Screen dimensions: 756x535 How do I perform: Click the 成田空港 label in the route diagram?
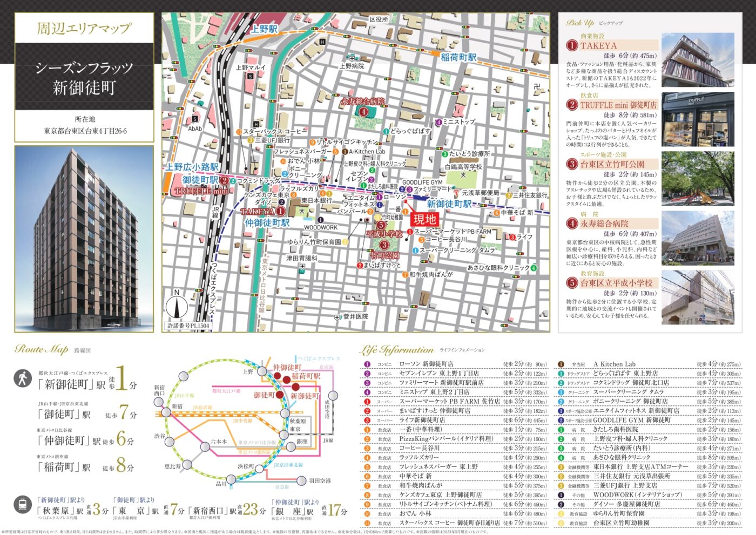click(328, 409)
